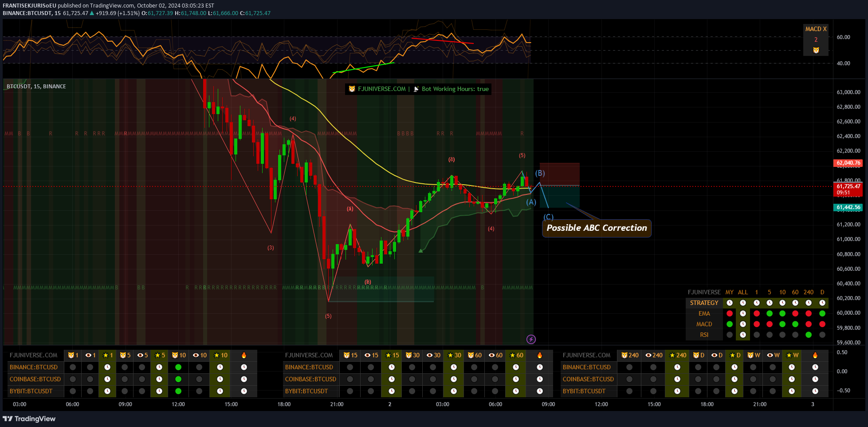
Task: Select the star 240 column header
Action: (677, 355)
